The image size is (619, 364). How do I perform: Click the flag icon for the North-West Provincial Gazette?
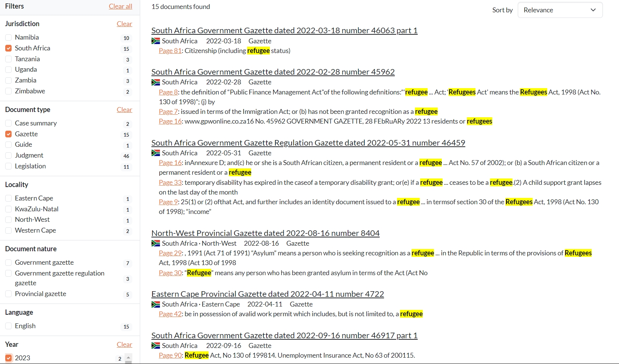[155, 243]
